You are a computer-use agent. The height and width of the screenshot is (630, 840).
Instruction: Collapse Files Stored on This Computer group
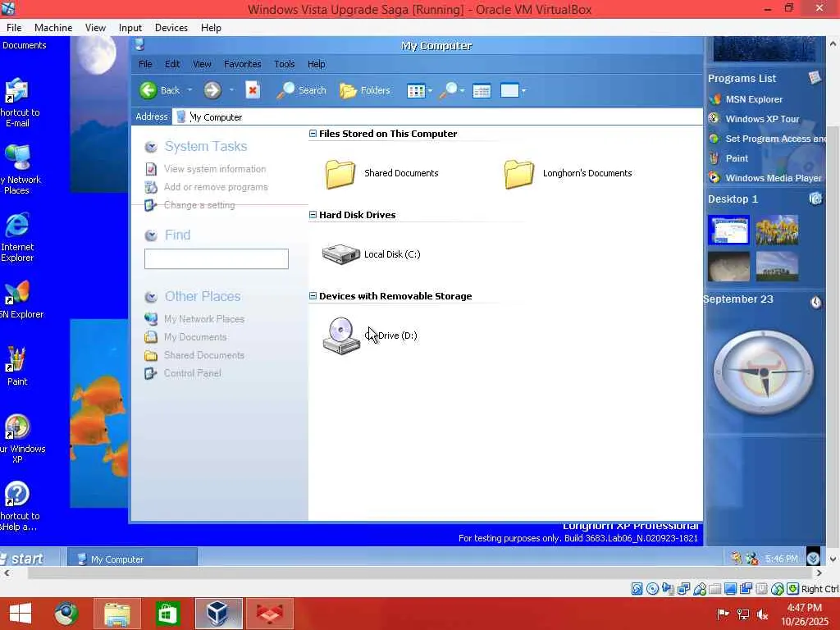313,134
